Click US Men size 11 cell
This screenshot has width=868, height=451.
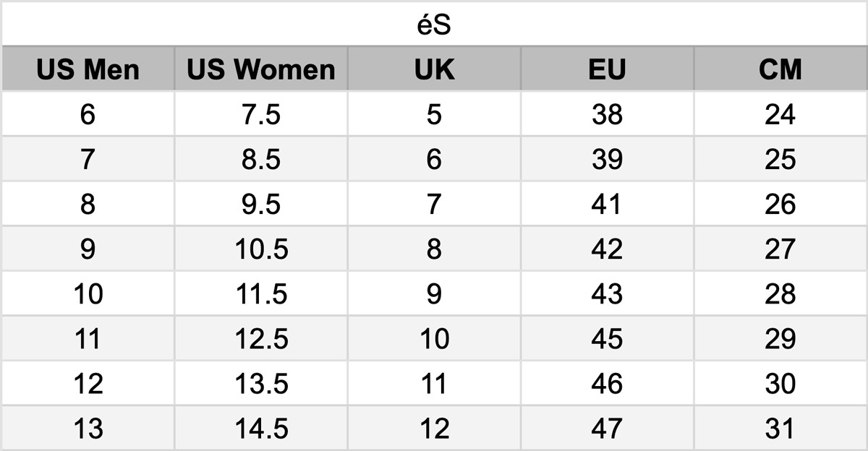coord(88,338)
